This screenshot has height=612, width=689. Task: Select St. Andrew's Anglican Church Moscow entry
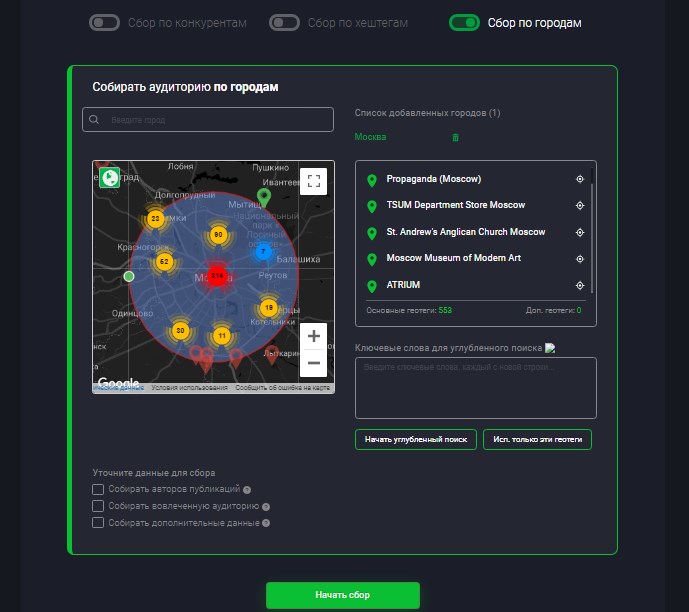466,232
